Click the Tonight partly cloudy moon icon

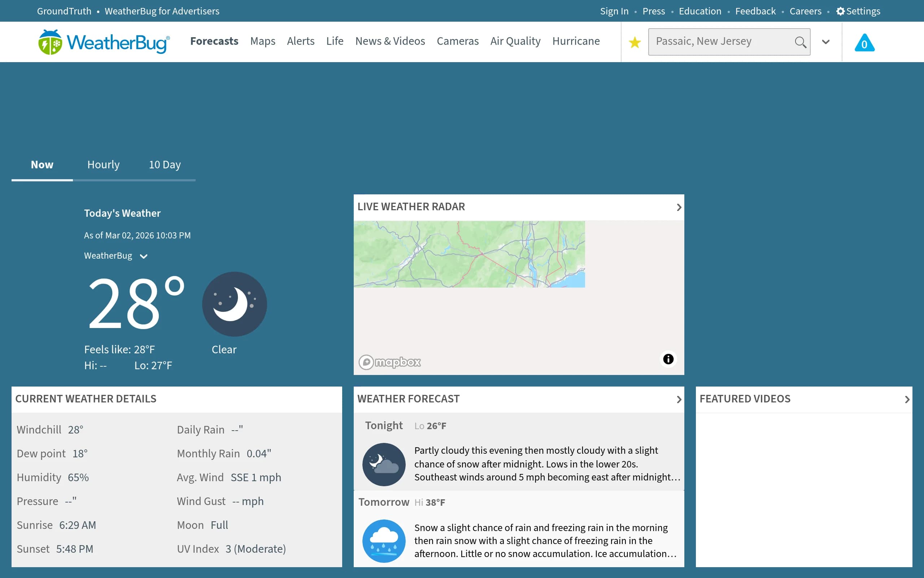tap(384, 464)
